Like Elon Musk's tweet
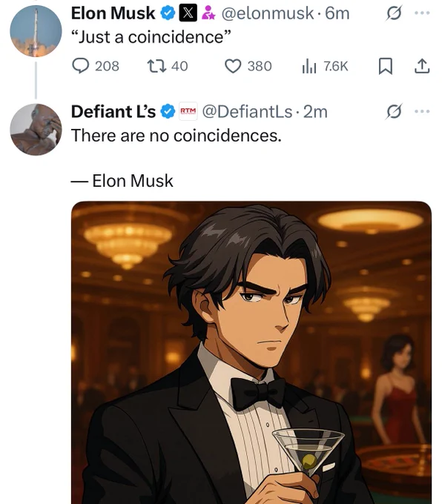The width and height of the screenshot is (442, 504). 248,66
